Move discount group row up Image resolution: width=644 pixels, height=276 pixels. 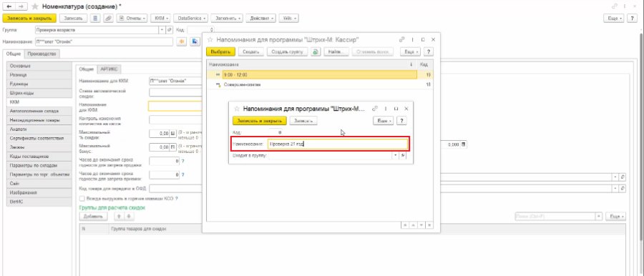pos(119,217)
